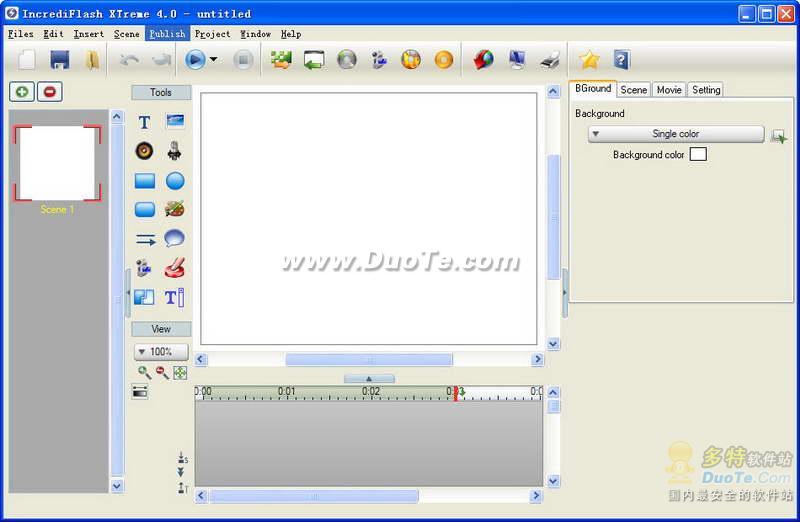
Task: Click the canvas horizontal scrollbar thumb
Action: [x=369, y=360]
